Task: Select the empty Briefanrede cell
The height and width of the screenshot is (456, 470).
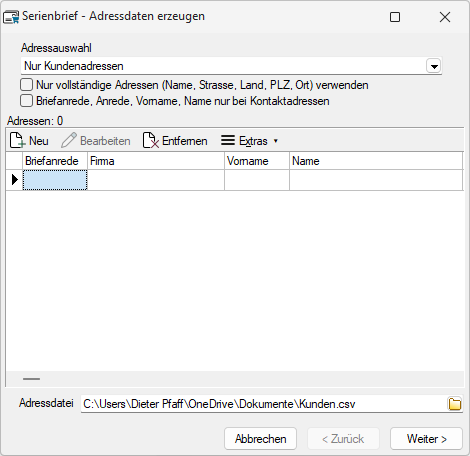Action: (55, 180)
